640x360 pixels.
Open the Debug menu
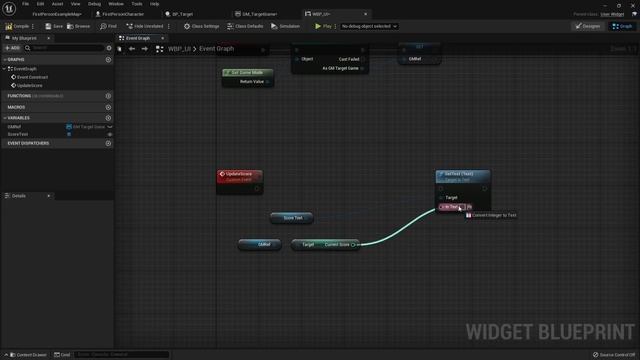[x=94, y=4]
